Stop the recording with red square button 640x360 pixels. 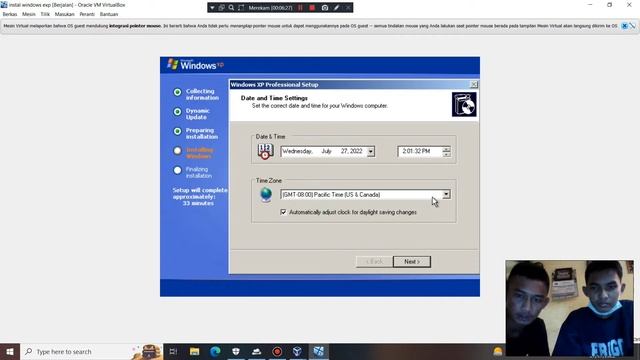tap(312, 8)
